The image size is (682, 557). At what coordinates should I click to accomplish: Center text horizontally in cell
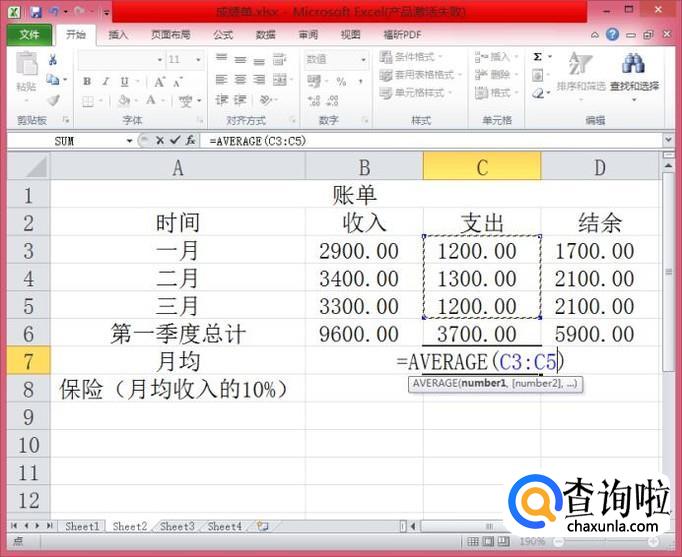click(241, 80)
